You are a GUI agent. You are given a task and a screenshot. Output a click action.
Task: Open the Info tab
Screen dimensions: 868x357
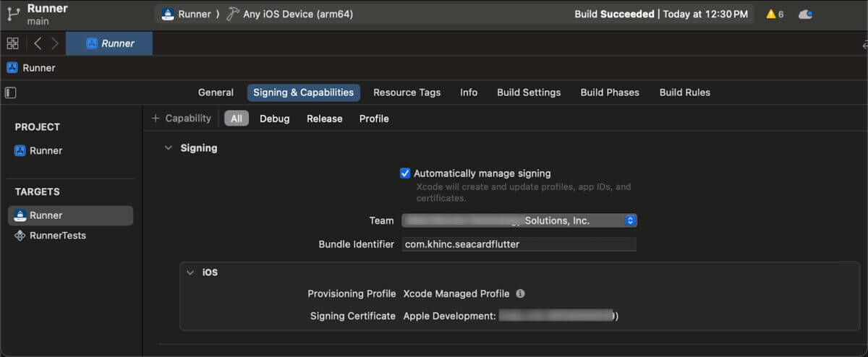[x=469, y=93]
